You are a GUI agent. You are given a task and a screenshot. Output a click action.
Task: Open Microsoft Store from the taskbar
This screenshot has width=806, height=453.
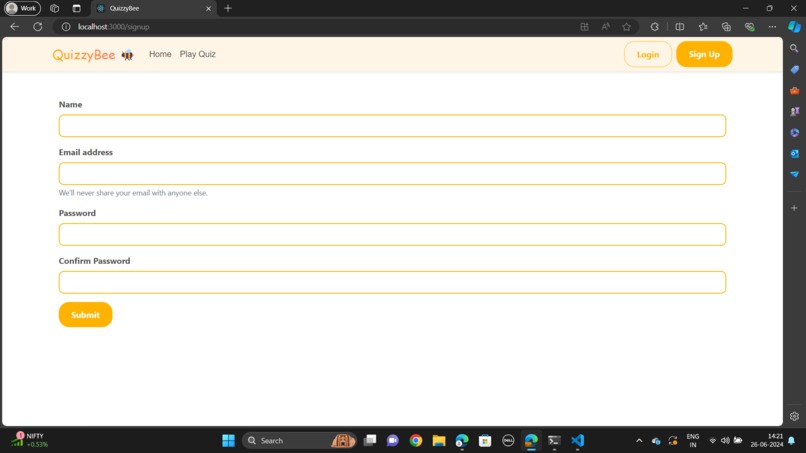click(485, 441)
